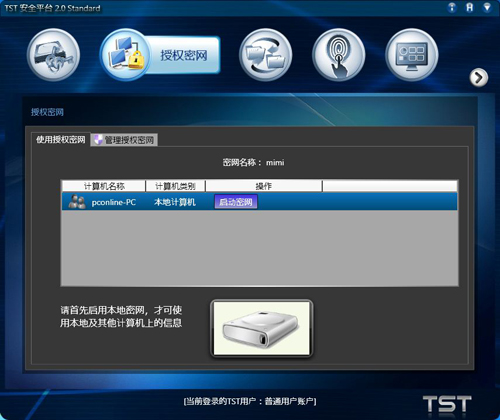Open the fingerprint touch icon
This screenshot has width=500, height=420.
(x=339, y=55)
